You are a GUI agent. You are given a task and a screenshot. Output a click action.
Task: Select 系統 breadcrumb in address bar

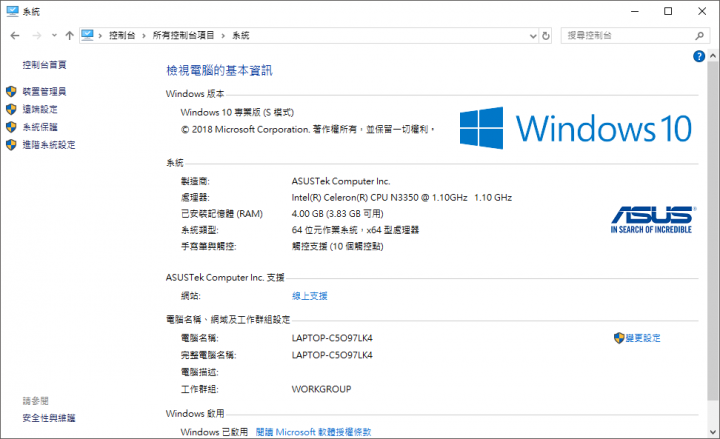click(241, 35)
